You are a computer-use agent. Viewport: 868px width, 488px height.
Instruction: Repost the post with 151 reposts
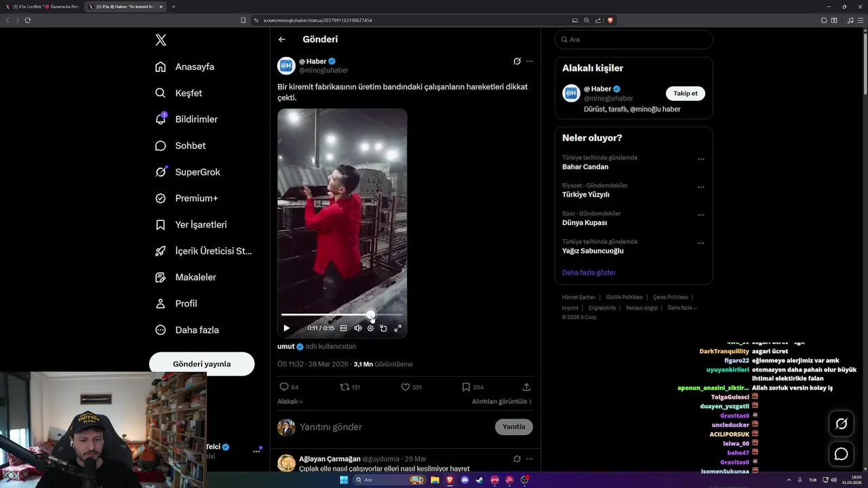350,387
